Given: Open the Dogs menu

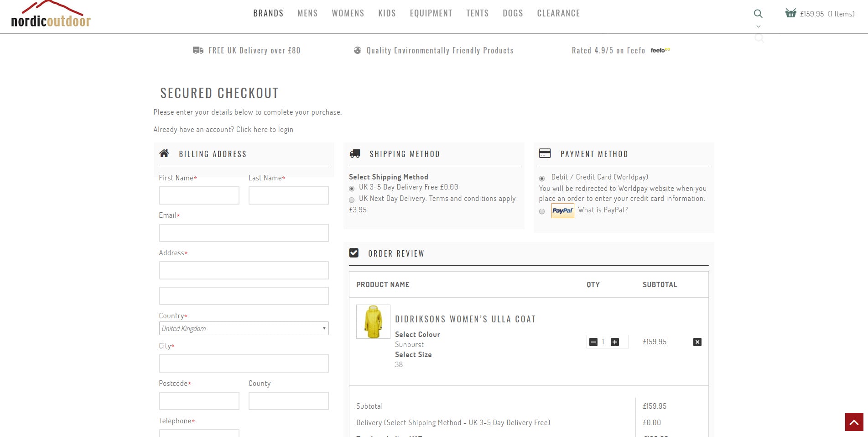Looking at the screenshot, I should click(513, 13).
